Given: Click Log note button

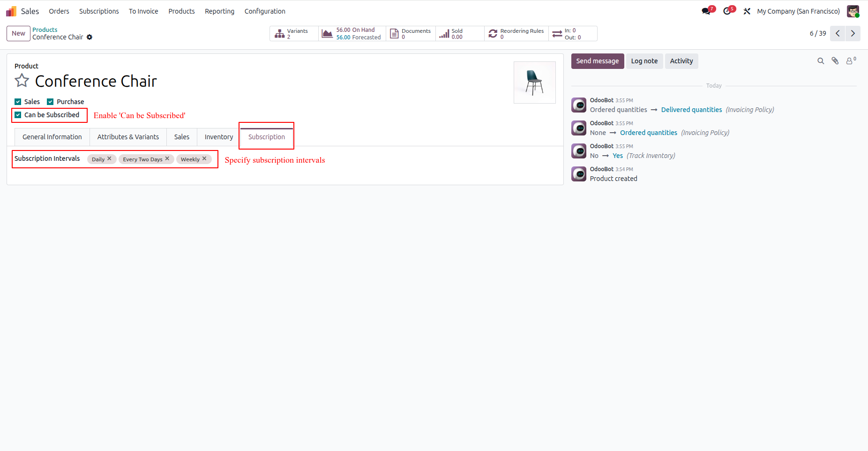Looking at the screenshot, I should point(644,61).
